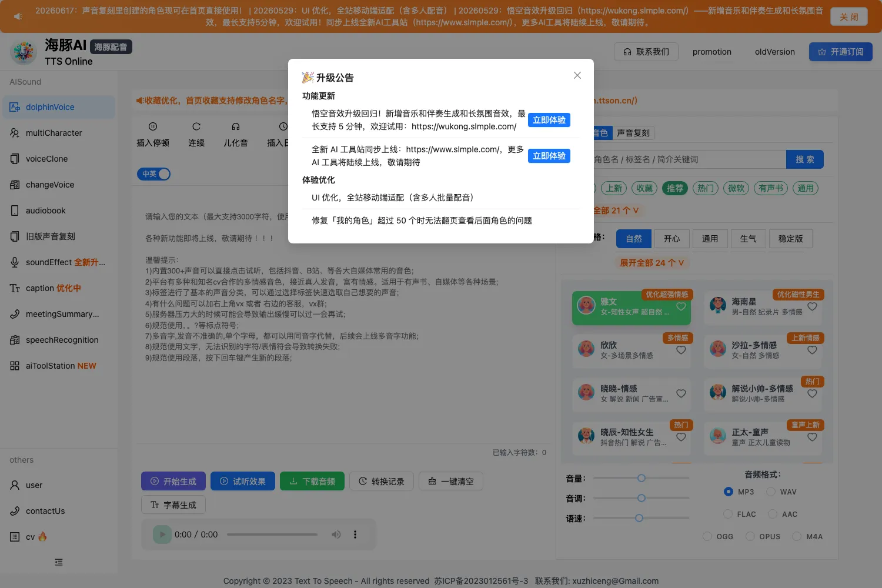Select the 稳定版 style
This screenshot has width=882, height=588.
(791, 239)
